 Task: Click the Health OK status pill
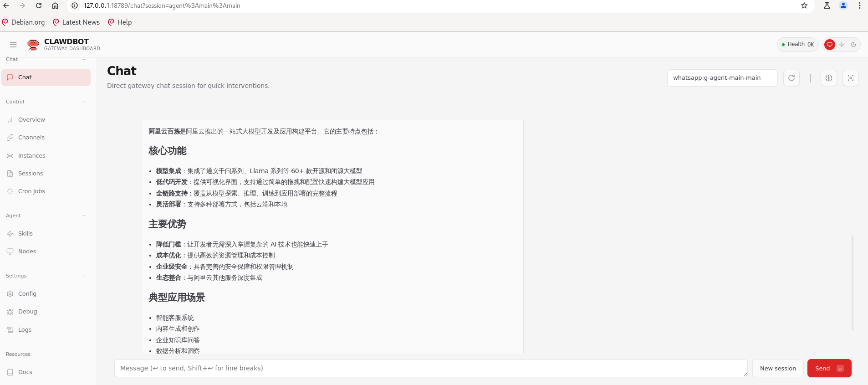(x=797, y=45)
